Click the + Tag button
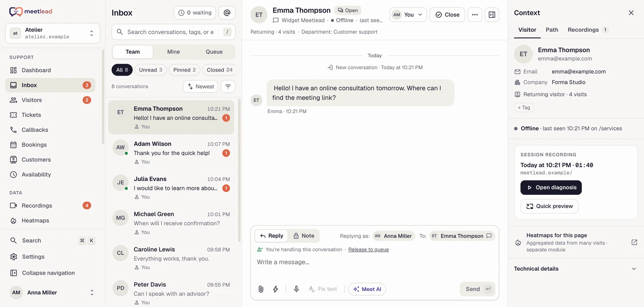Viewport: 644px width, 307px height. point(524,108)
